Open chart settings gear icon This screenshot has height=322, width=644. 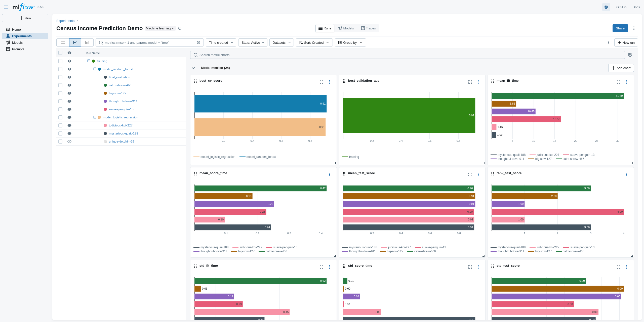(x=630, y=55)
